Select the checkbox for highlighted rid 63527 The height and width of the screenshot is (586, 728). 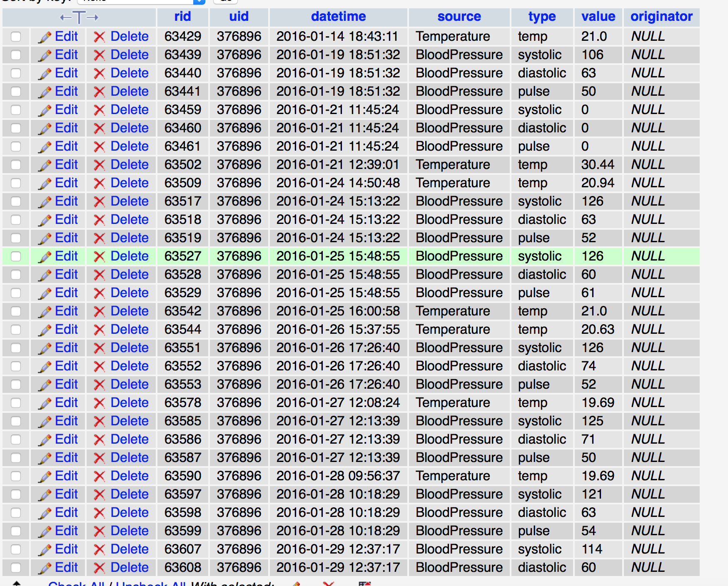click(16, 256)
